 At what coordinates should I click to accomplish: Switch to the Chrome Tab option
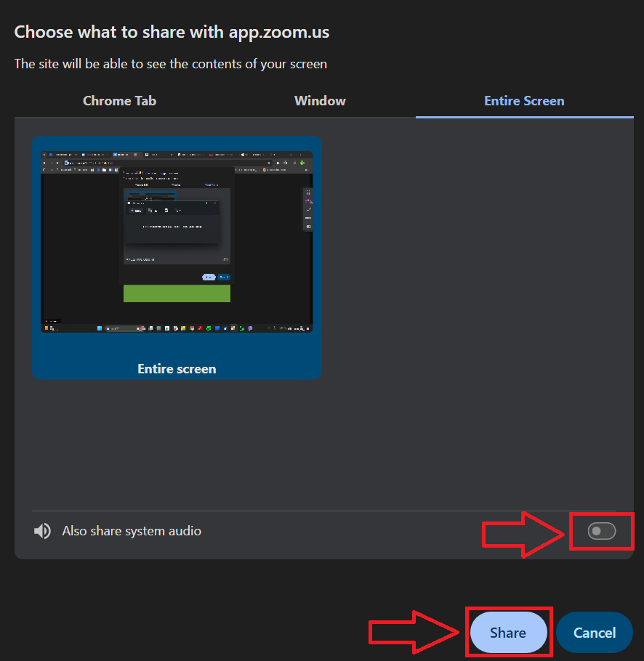click(119, 101)
